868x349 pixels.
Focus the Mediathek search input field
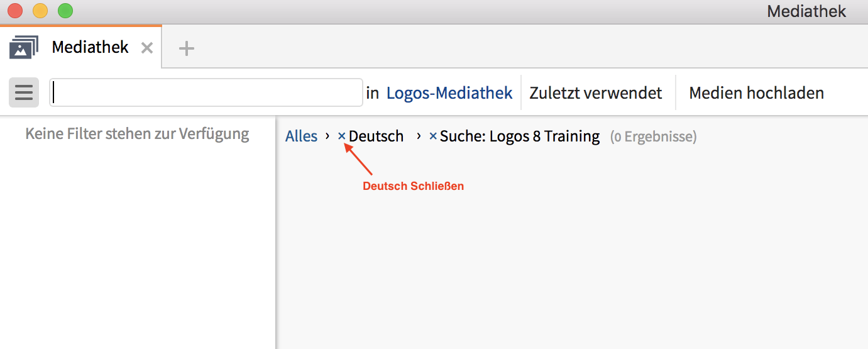pos(206,93)
